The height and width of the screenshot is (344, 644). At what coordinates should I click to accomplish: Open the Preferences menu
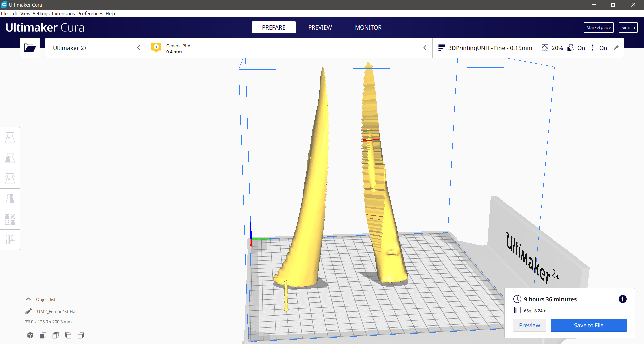[x=90, y=14]
